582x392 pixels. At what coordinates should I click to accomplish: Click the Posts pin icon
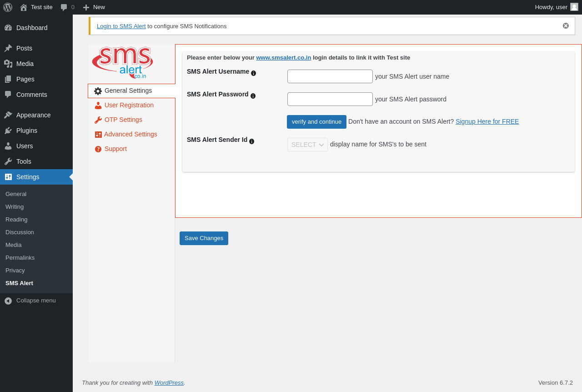pos(8,48)
